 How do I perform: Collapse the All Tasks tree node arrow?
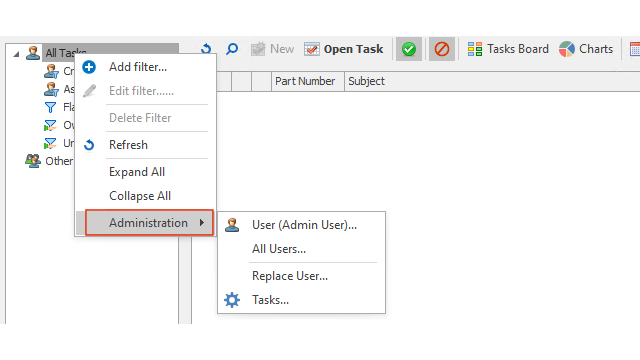point(16,53)
